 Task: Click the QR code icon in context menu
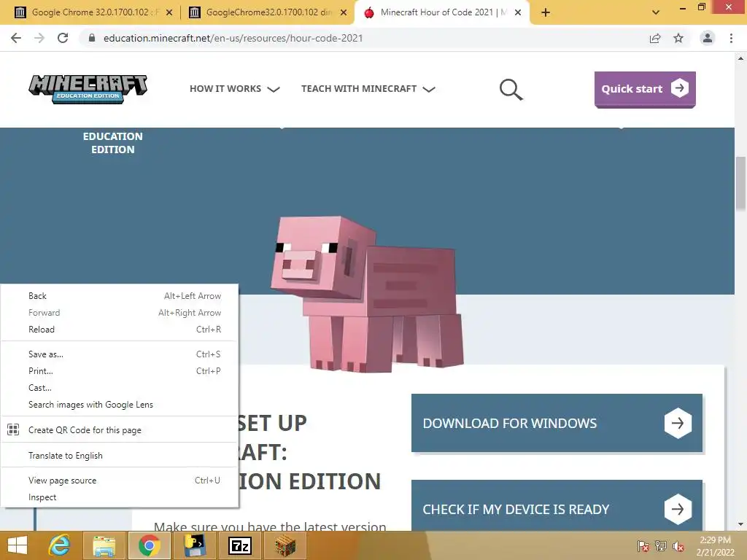click(13, 430)
